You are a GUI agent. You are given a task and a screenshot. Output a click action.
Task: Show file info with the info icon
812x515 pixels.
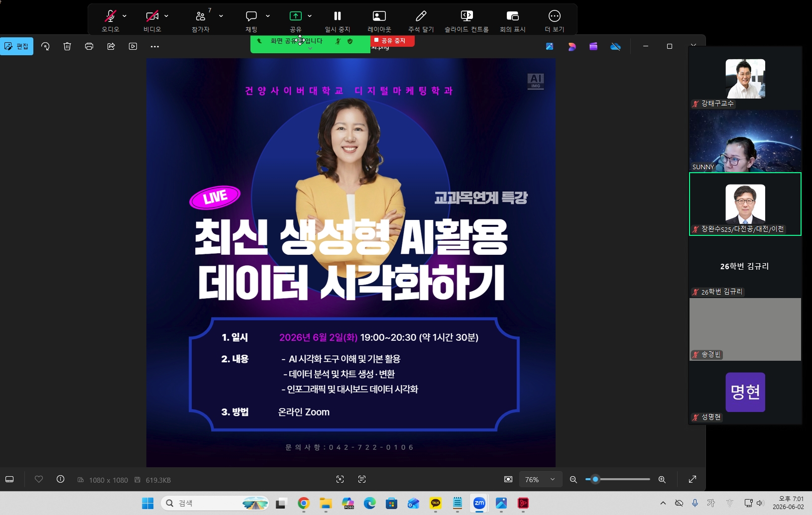click(60, 479)
